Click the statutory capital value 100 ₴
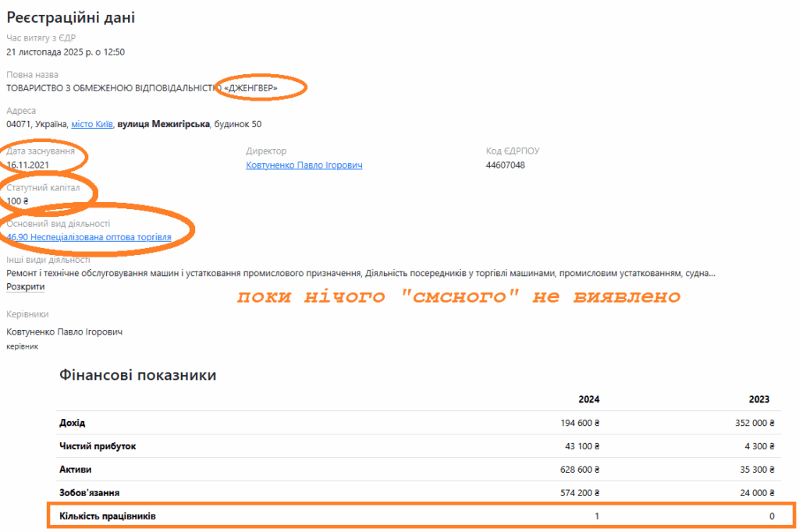The width and height of the screenshot is (799, 532). click(x=17, y=201)
